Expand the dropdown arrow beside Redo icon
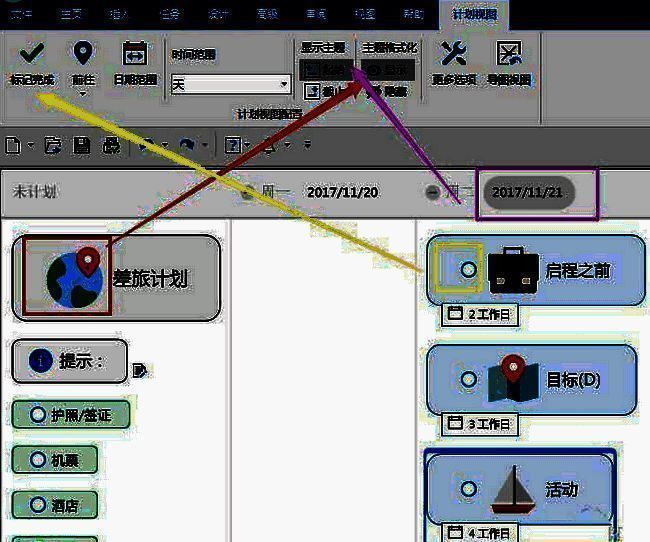 coord(205,145)
